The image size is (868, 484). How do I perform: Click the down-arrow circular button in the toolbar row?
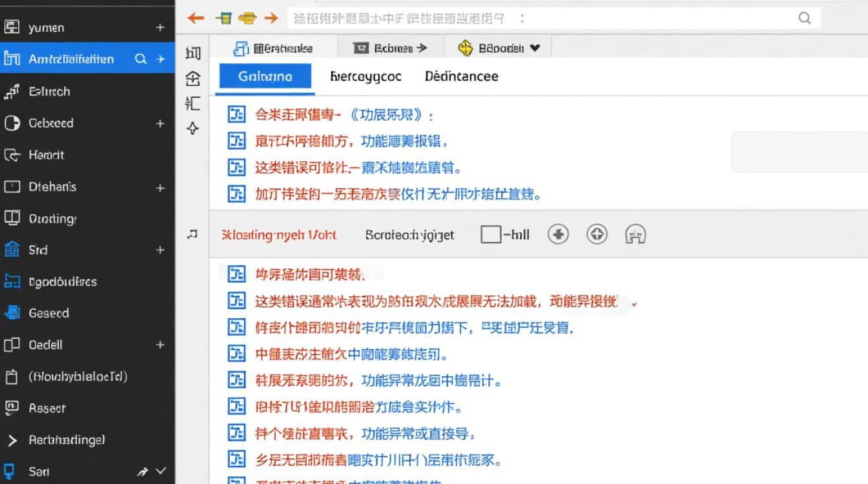pyautogui.click(x=558, y=234)
